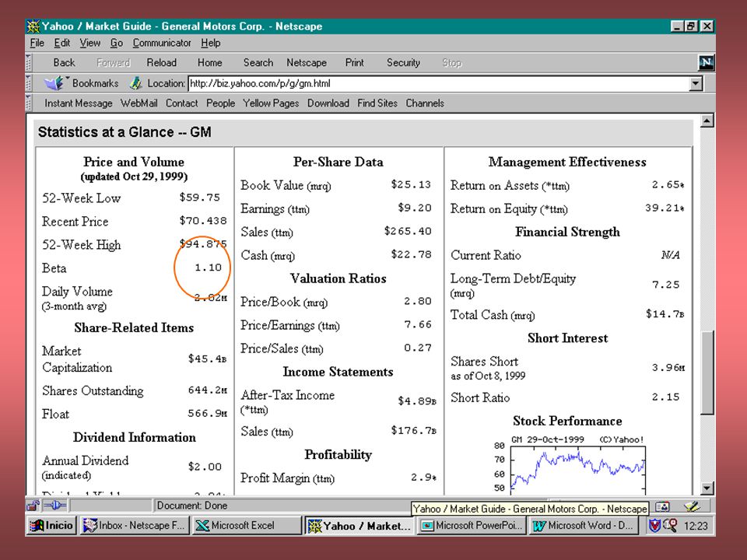Screen dimensions: 747x560
Task: Open the View menu
Action: point(90,43)
